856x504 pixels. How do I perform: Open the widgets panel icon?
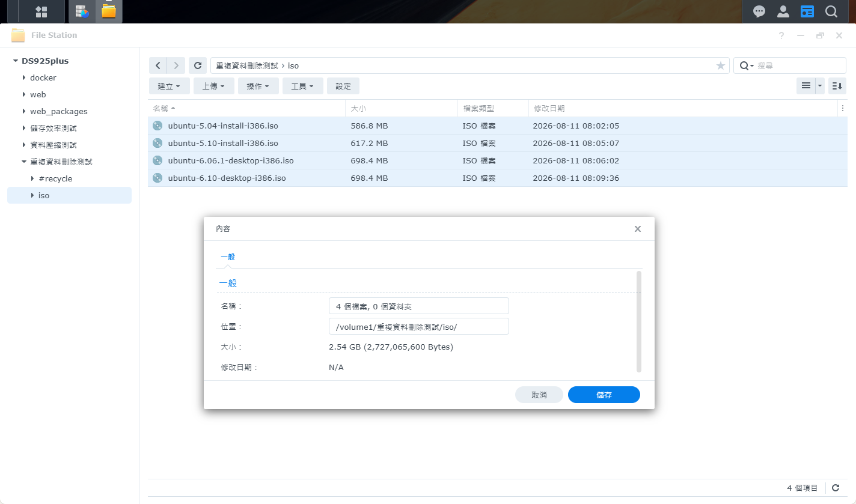point(807,11)
